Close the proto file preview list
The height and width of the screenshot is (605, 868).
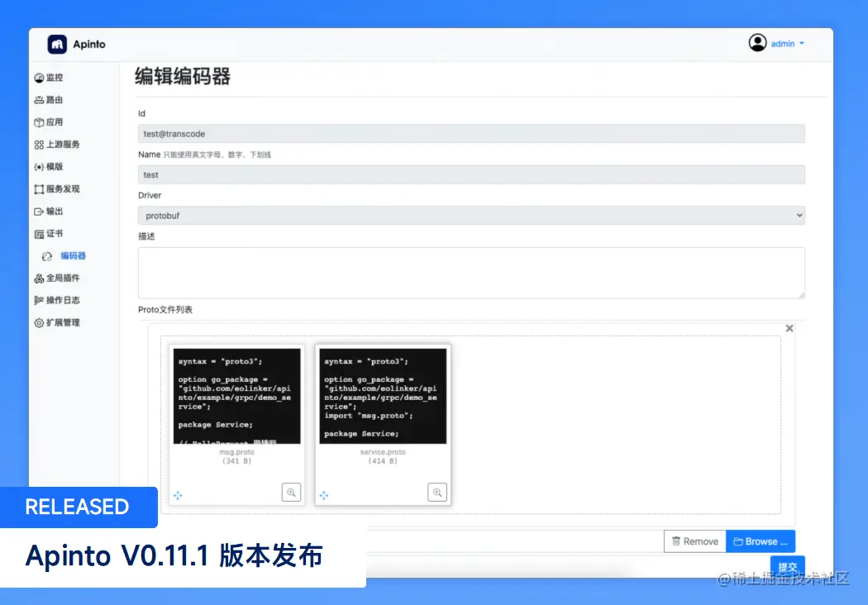click(789, 328)
